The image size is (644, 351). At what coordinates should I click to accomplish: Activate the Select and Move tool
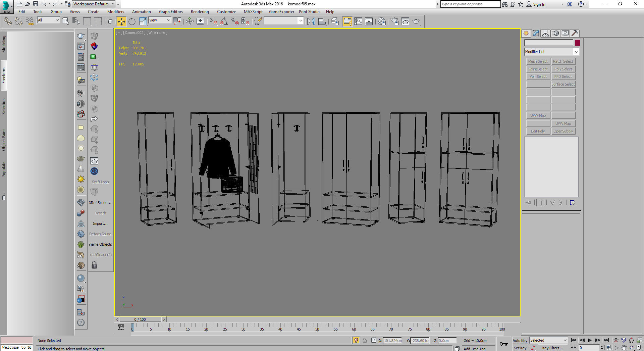pyautogui.click(x=121, y=21)
